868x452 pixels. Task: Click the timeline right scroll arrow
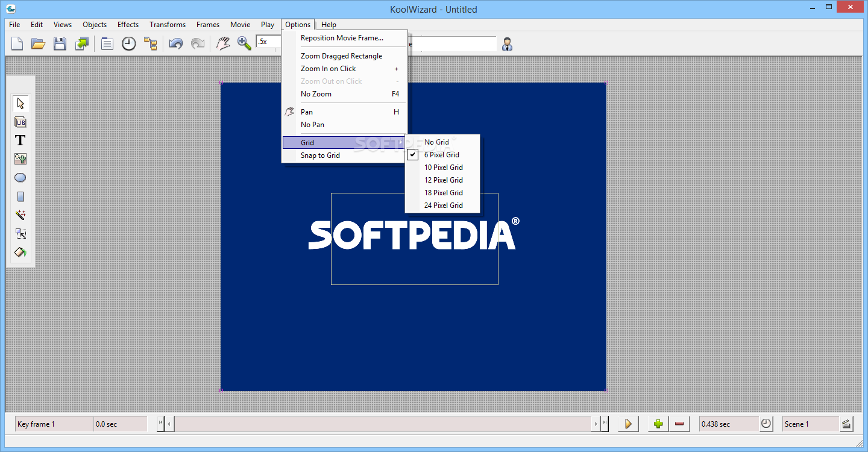(x=596, y=424)
